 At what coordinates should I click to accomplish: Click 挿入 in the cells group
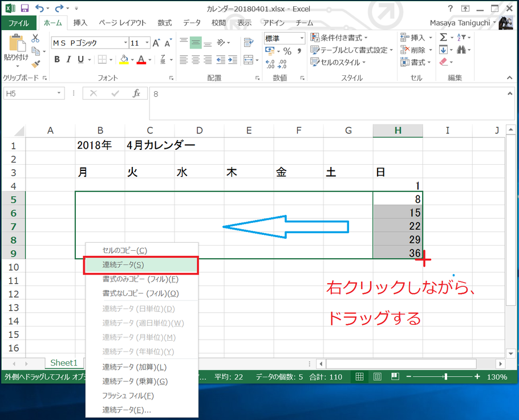click(416, 38)
